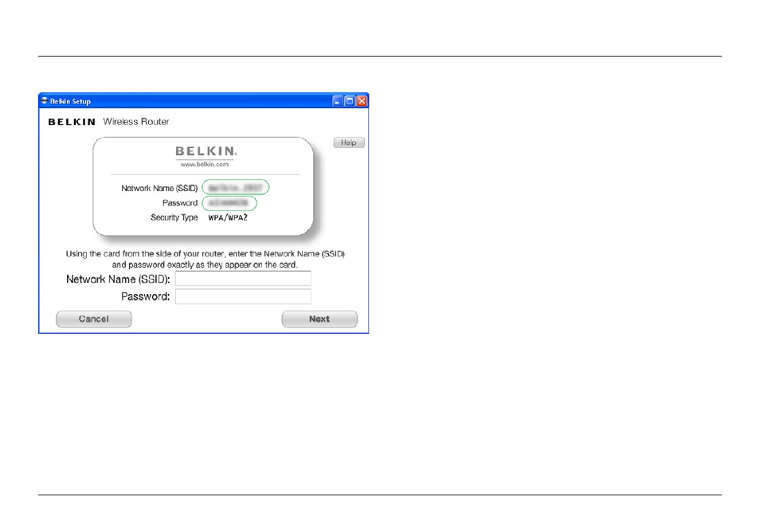Screen dimensions: 760x532
Task: Click the WPA/WPA2 security type value
Action: tap(228, 217)
